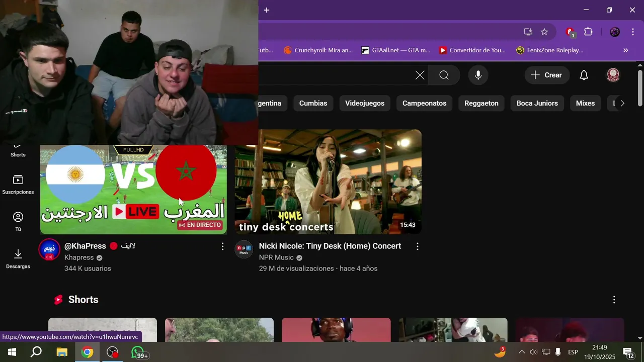Open WhatsApp from taskbar

(x=138, y=352)
